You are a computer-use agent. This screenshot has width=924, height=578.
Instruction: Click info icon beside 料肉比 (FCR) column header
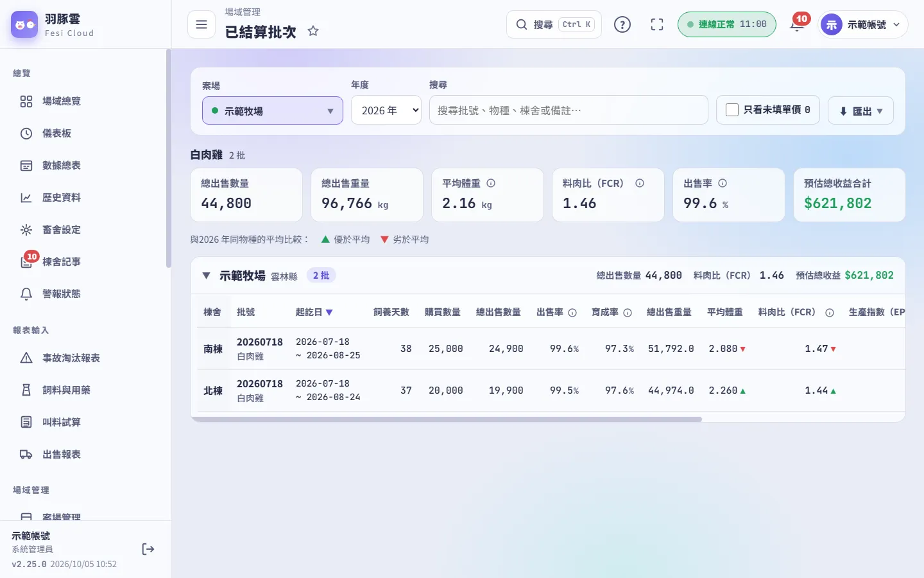pyautogui.click(x=830, y=313)
